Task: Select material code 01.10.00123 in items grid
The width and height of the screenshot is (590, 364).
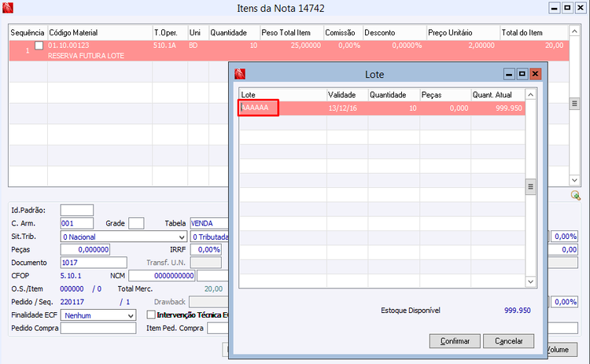Action: (x=68, y=46)
